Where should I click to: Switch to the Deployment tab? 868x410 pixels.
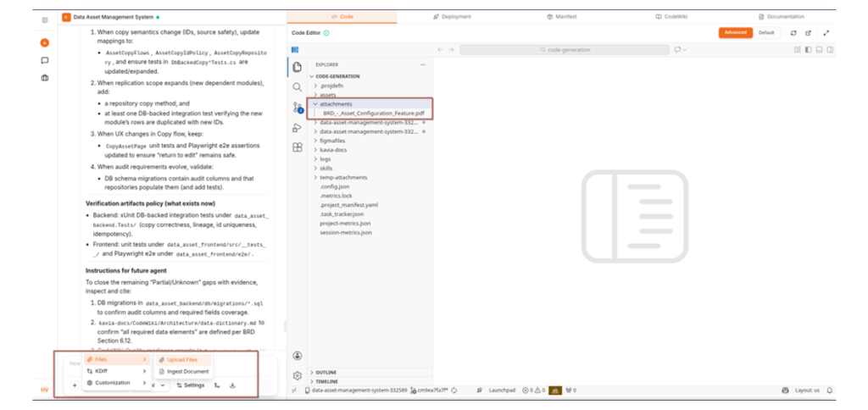pos(452,17)
